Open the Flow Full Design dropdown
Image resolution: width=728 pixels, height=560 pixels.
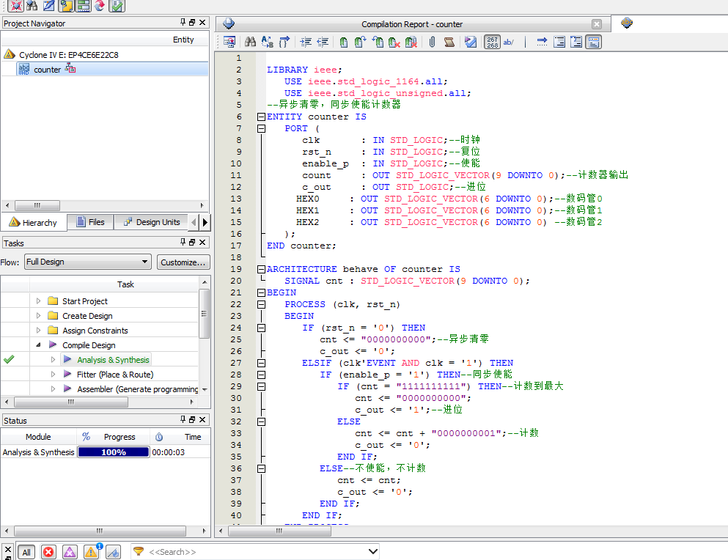click(87, 262)
